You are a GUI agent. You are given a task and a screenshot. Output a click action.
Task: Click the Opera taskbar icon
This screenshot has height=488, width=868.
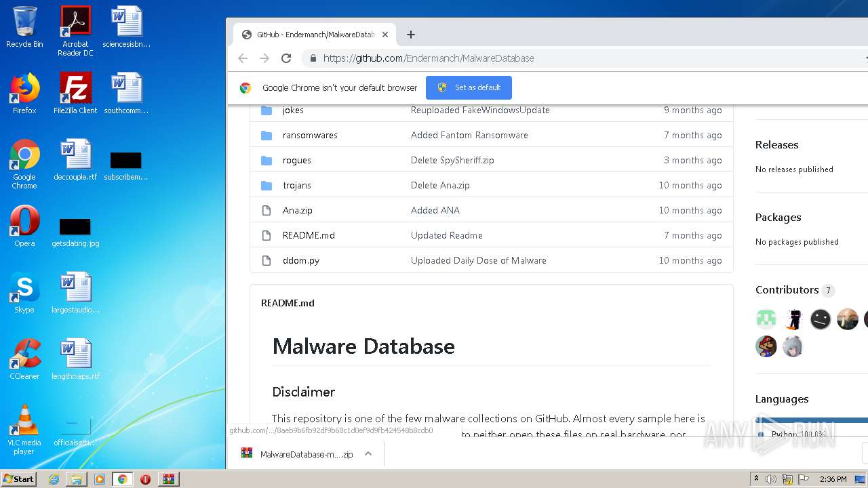tap(145, 479)
